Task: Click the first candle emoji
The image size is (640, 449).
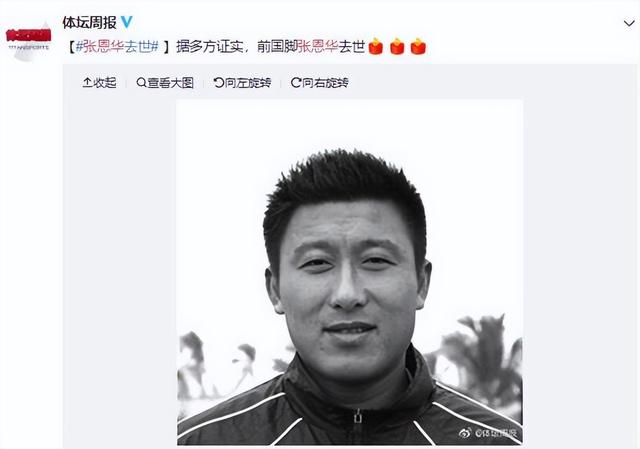Action: (376, 46)
